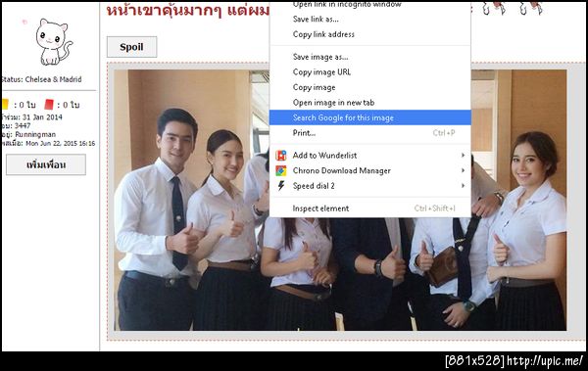Viewport: 588px width, 371px height.
Task: Click the Status: Chelsea & Madrid text
Action: [x=41, y=79]
